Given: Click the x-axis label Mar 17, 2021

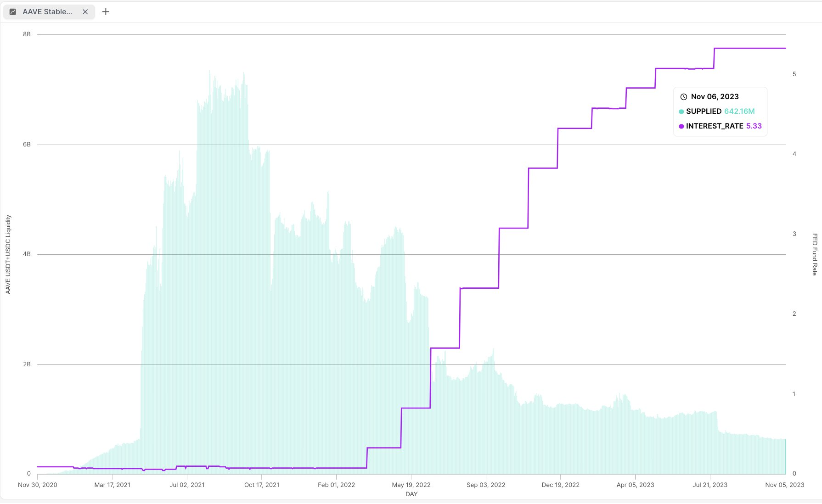Looking at the screenshot, I should coord(112,485).
